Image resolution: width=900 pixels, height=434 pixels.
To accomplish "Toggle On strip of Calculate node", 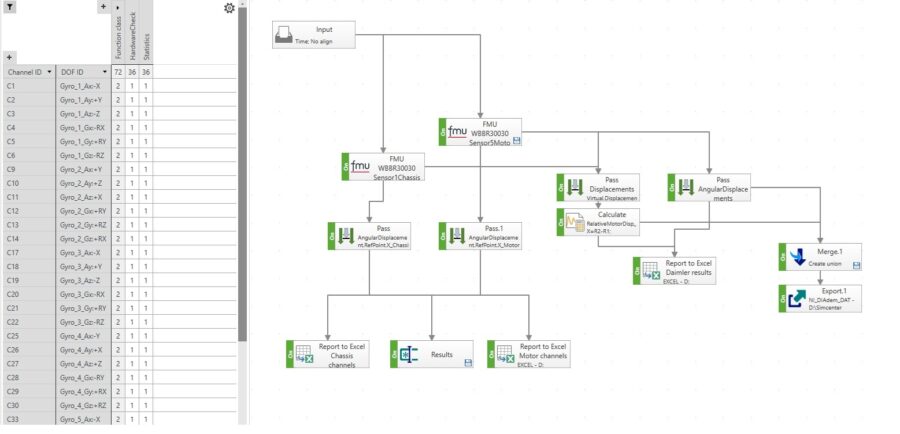I will click(x=560, y=222).
